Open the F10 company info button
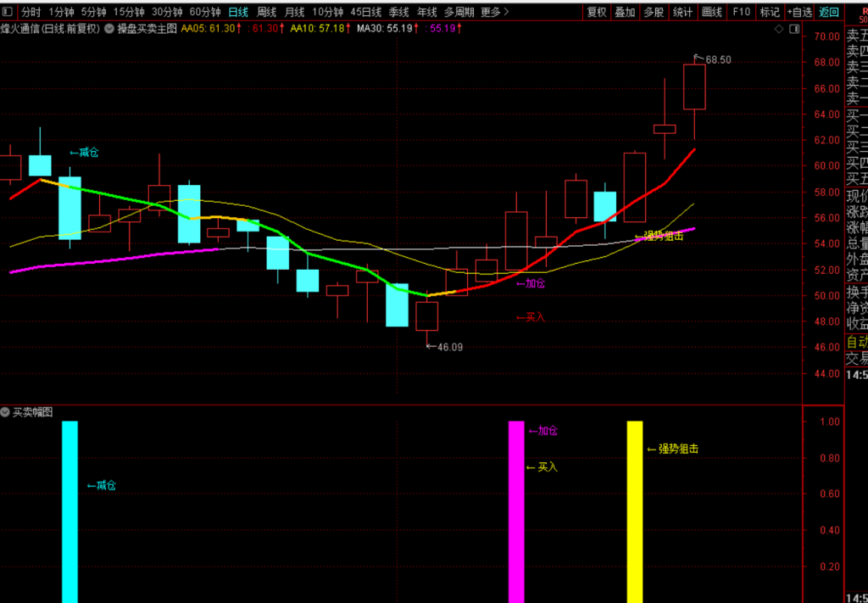Image resolution: width=868 pixels, height=603 pixels. (x=741, y=12)
